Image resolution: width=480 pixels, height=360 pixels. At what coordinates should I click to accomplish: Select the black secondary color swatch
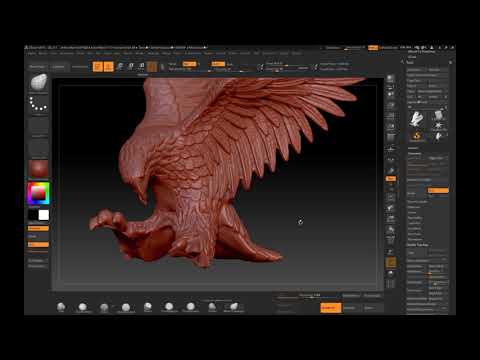[x=33, y=215]
